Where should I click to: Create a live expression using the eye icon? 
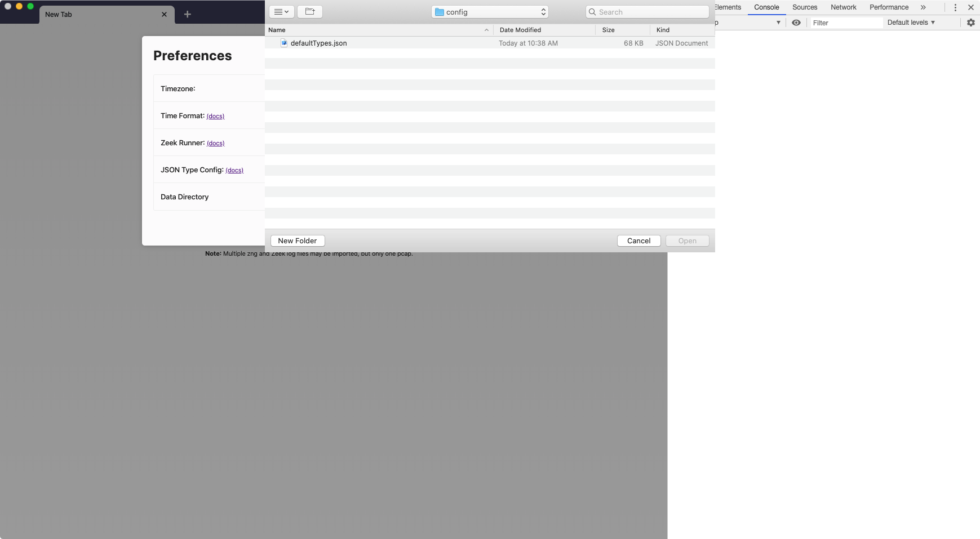point(797,23)
